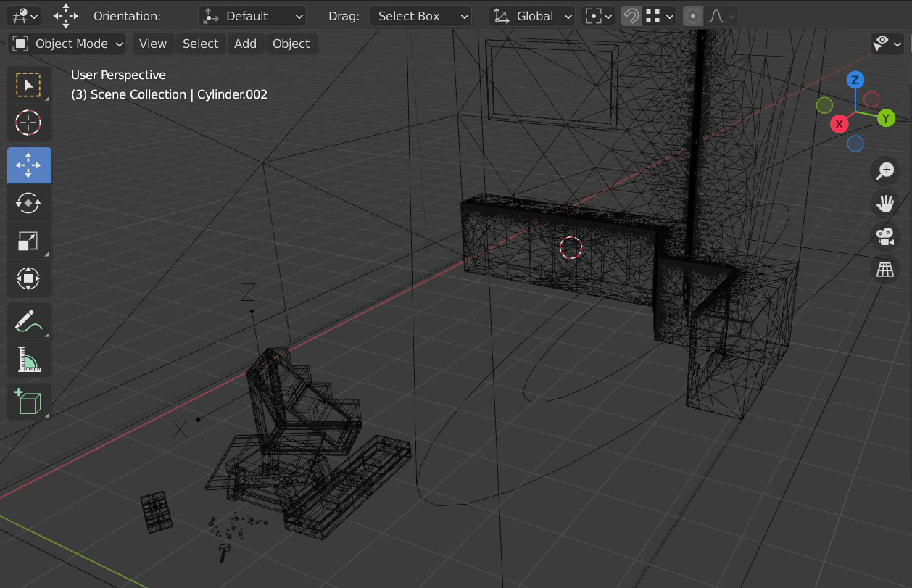Click the negative X red circle gizmo
Screen dimensions: 912x588
(871, 99)
